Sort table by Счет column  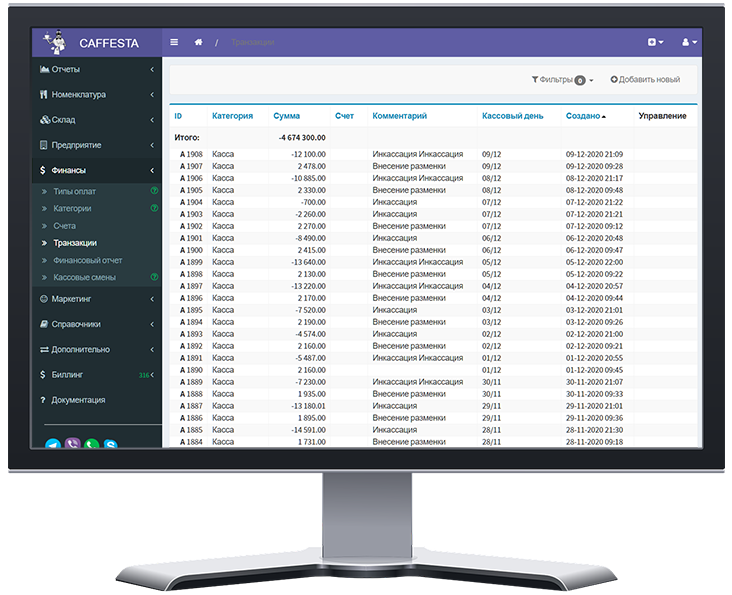pyautogui.click(x=345, y=116)
